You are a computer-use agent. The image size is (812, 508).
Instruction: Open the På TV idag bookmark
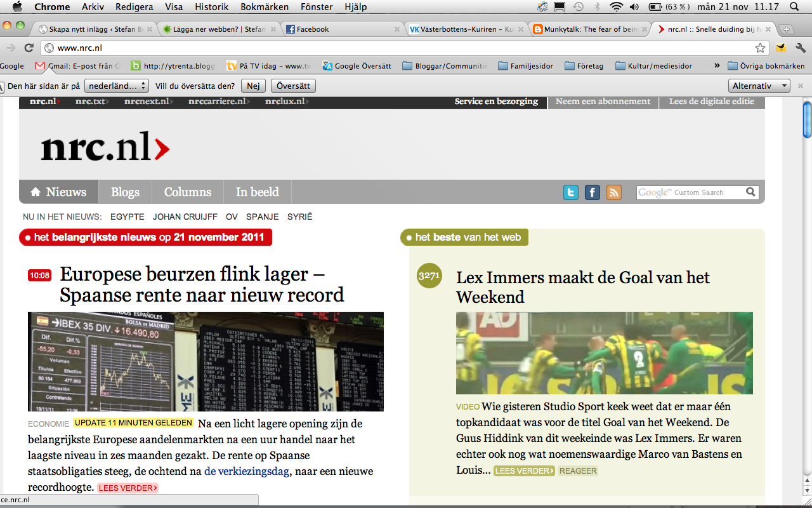(269, 66)
